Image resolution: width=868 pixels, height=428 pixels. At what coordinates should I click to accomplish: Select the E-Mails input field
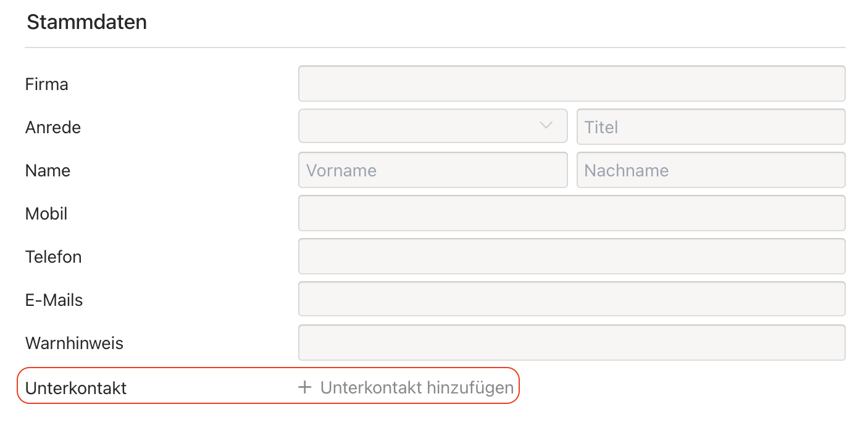pos(571,300)
